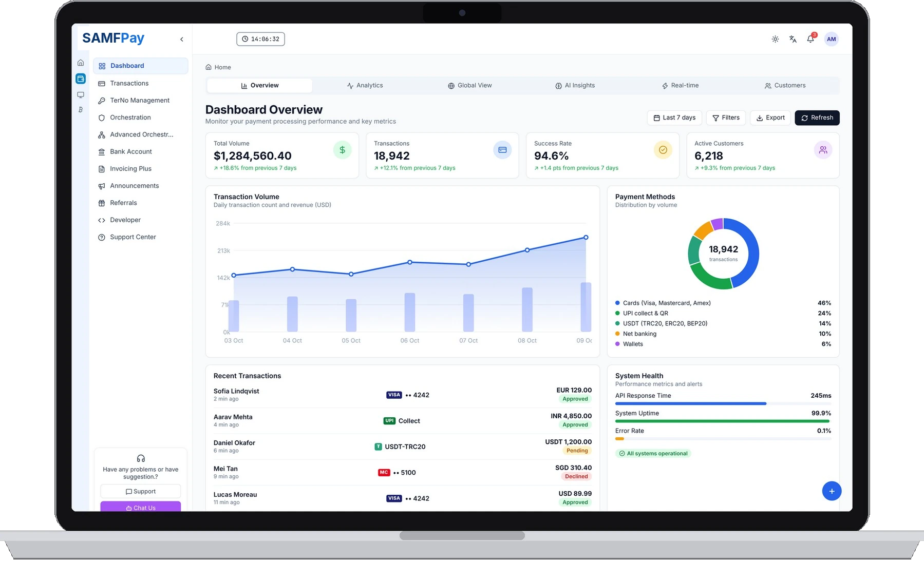Select Bank Account in the sidebar

[141, 151]
